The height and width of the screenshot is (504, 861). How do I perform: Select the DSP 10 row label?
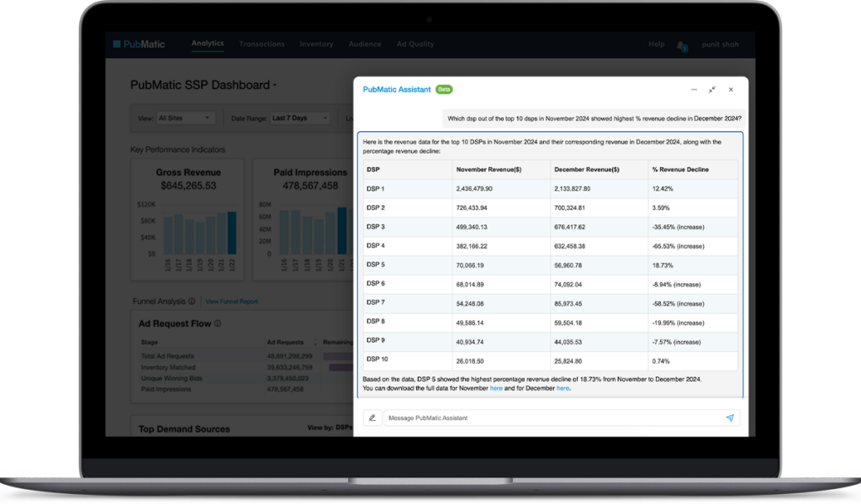pos(378,360)
